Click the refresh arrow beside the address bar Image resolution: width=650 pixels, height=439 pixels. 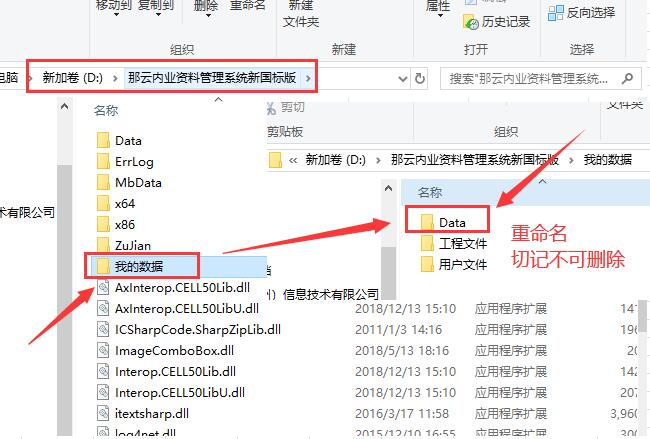pyautogui.click(x=420, y=78)
